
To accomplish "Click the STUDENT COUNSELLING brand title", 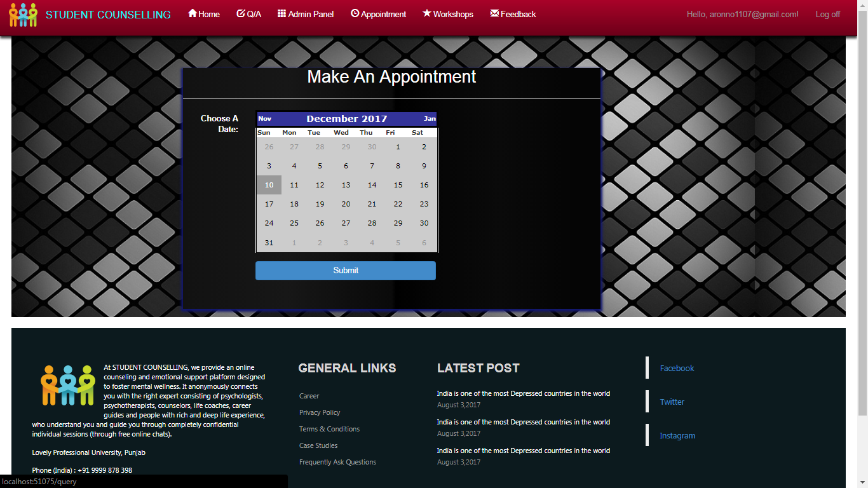I will click(x=108, y=15).
